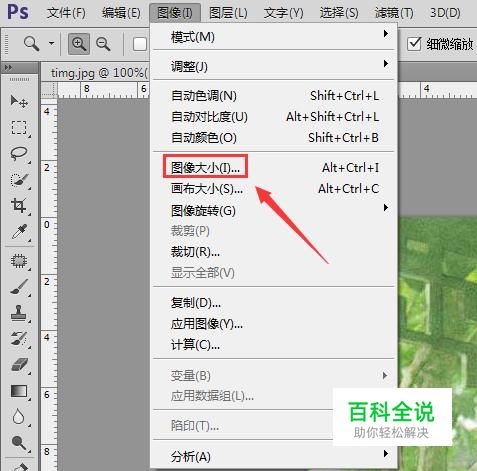This screenshot has height=471, width=477.
Task: Click the Zoom Out magnifier button
Action: tap(103, 44)
